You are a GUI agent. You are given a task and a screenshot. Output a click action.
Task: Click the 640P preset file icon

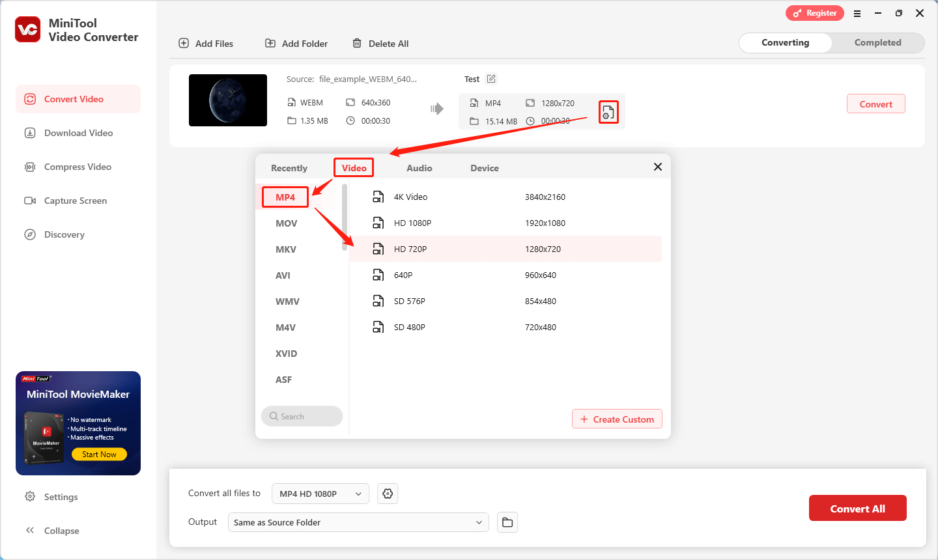tap(378, 275)
